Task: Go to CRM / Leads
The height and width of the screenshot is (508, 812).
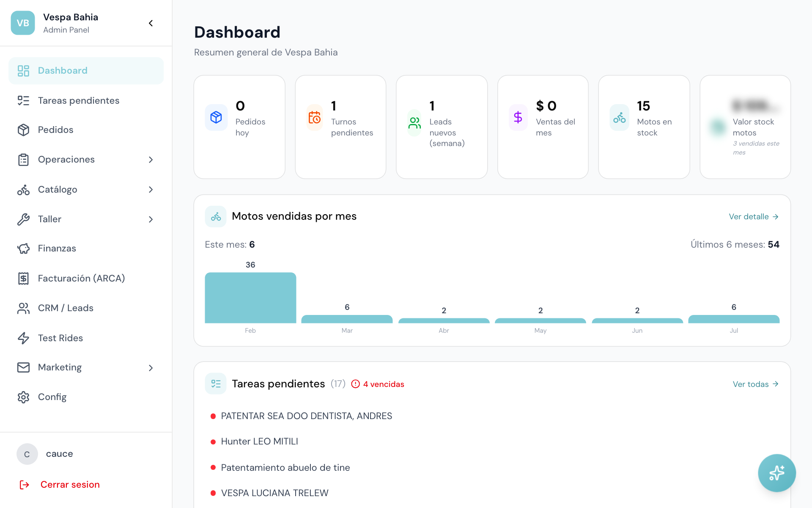Action: tap(86, 308)
